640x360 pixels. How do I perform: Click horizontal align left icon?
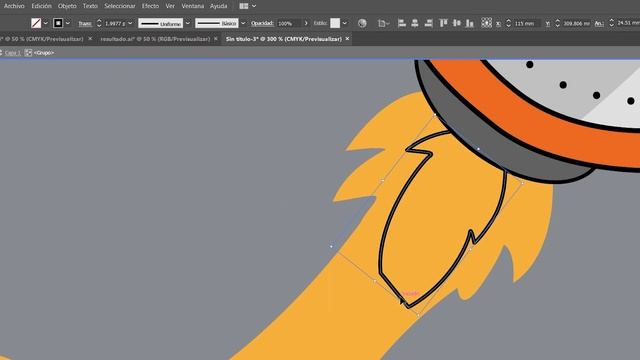coord(402,23)
